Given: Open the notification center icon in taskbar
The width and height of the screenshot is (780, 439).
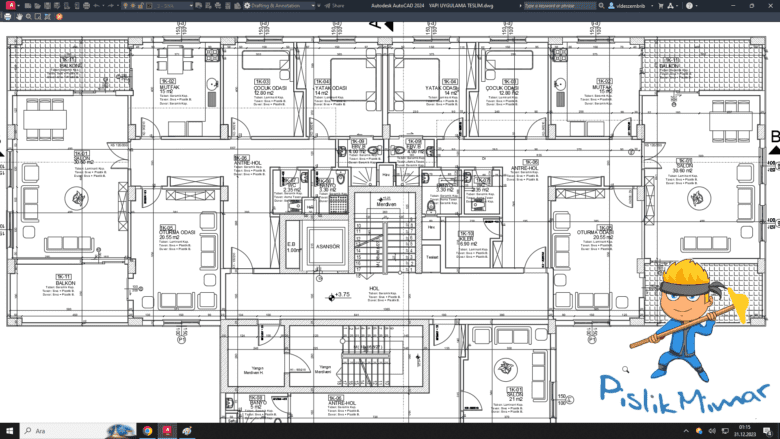Looking at the screenshot, I should [x=768, y=430].
